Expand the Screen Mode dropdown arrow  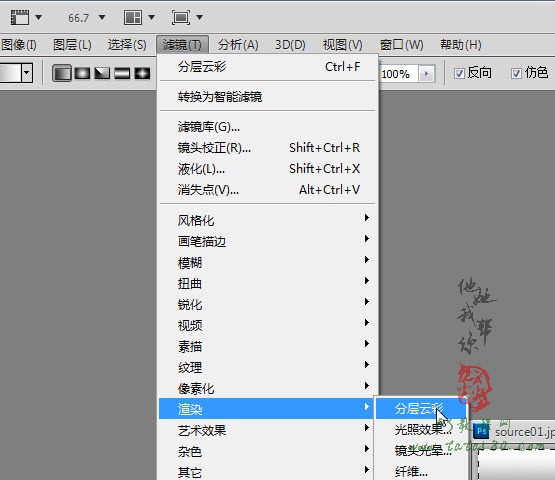[200, 17]
